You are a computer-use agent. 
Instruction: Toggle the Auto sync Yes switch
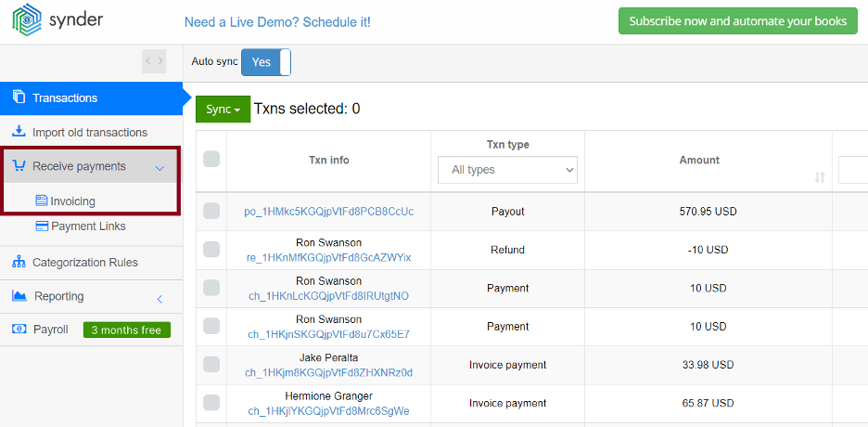click(x=266, y=62)
